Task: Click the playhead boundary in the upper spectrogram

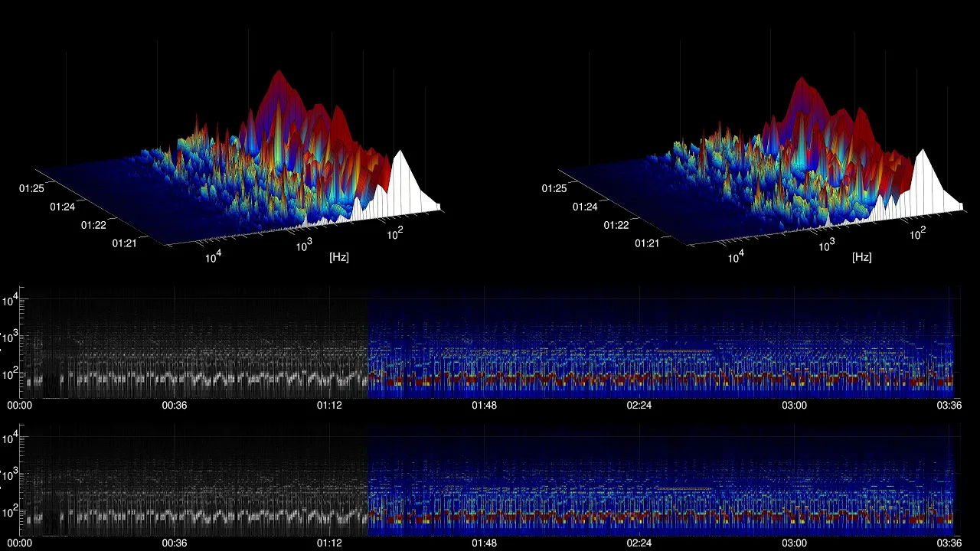Action: click(x=367, y=342)
